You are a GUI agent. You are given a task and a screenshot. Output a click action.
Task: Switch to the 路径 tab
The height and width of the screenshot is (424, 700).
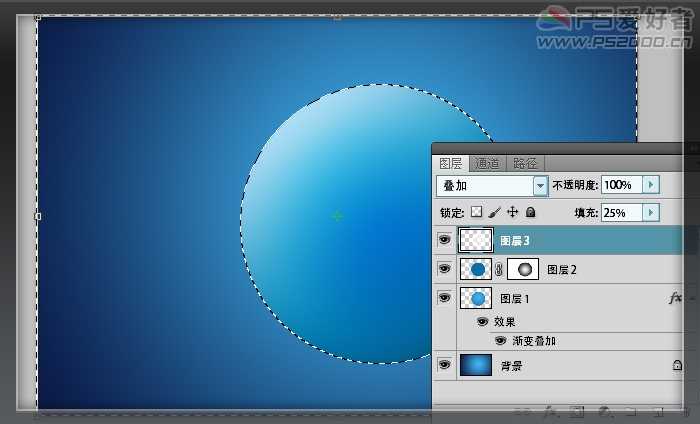point(525,163)
